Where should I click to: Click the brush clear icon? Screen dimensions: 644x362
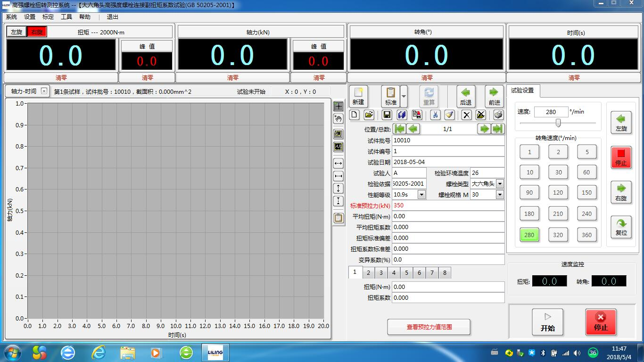pos(449,115)
